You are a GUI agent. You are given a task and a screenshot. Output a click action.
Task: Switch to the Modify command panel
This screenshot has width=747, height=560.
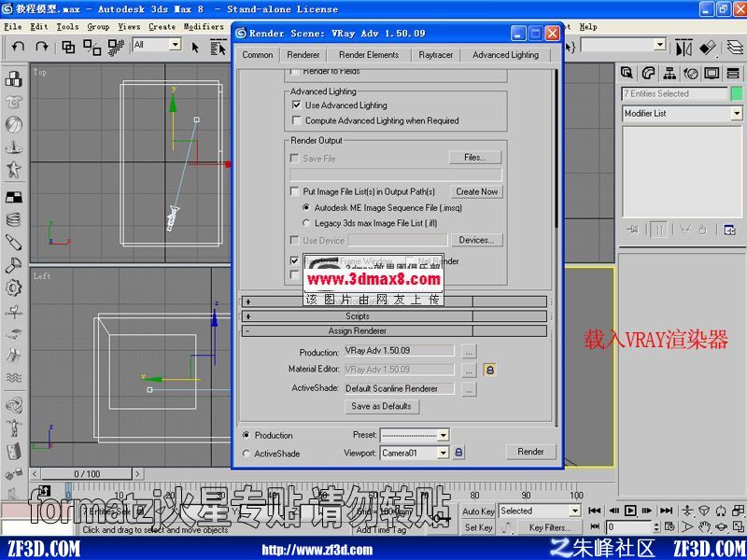coord(648,73)
